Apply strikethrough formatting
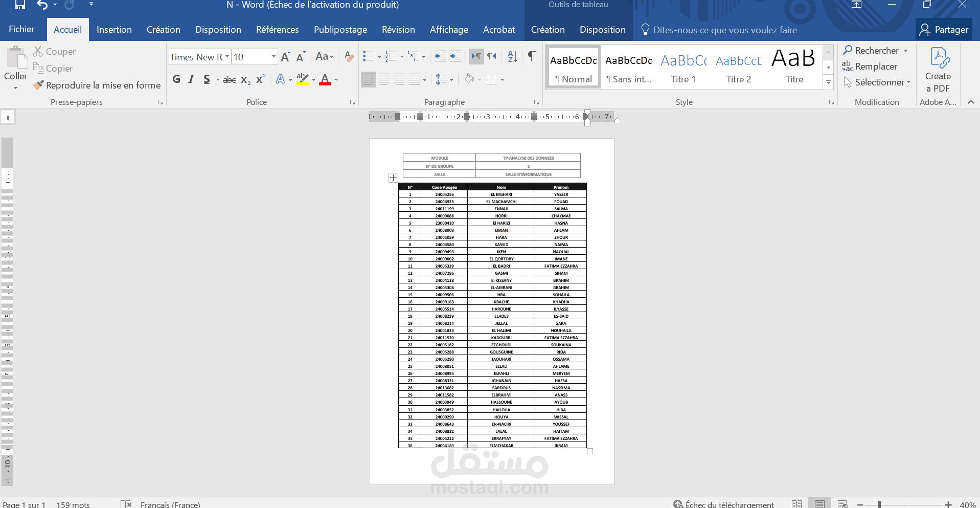Viewport: 980px width, 508px height. tap(229, 79)
